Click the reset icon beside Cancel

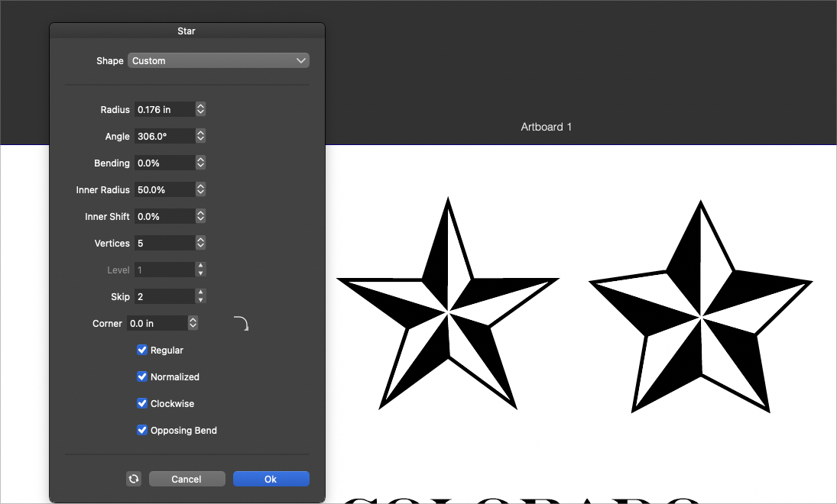134,479
